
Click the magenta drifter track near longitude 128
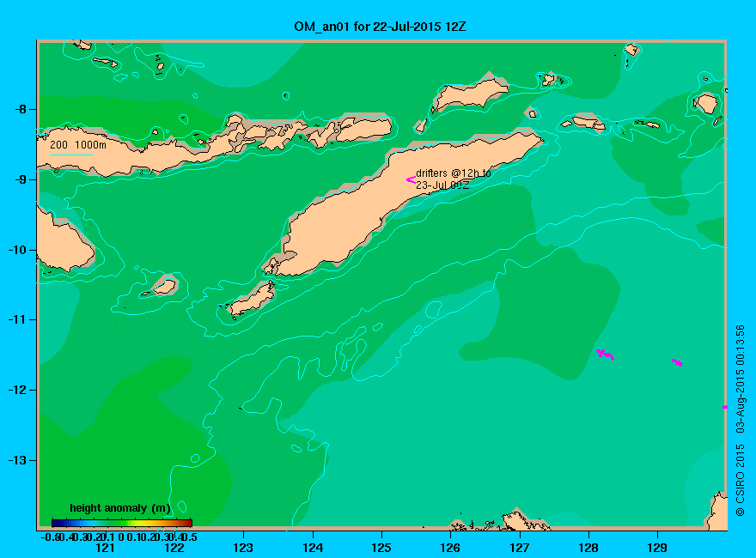click(605, 355)
